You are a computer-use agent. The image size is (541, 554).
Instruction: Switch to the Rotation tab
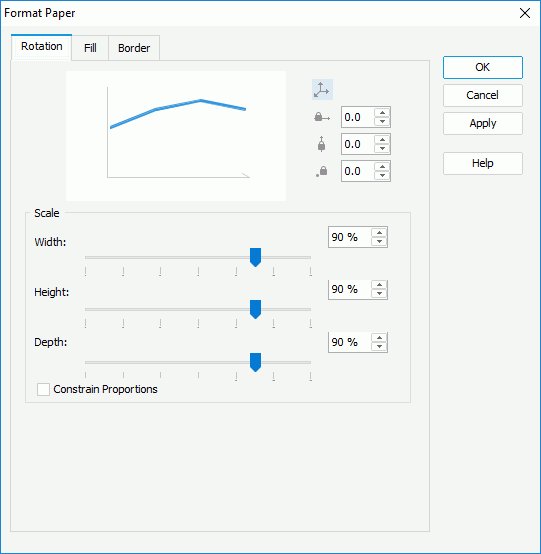click(42, 47)
